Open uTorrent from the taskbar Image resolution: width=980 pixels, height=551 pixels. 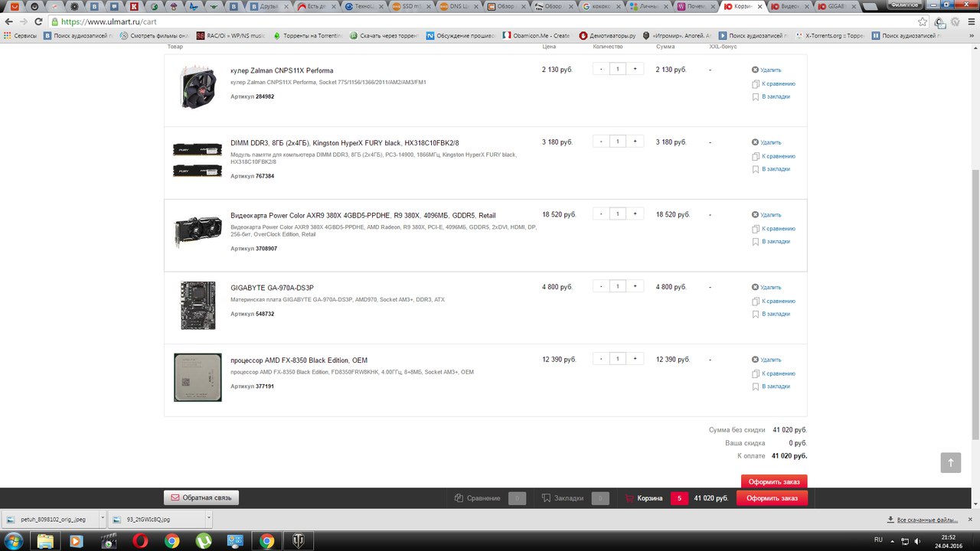click(x=204, y=541)
